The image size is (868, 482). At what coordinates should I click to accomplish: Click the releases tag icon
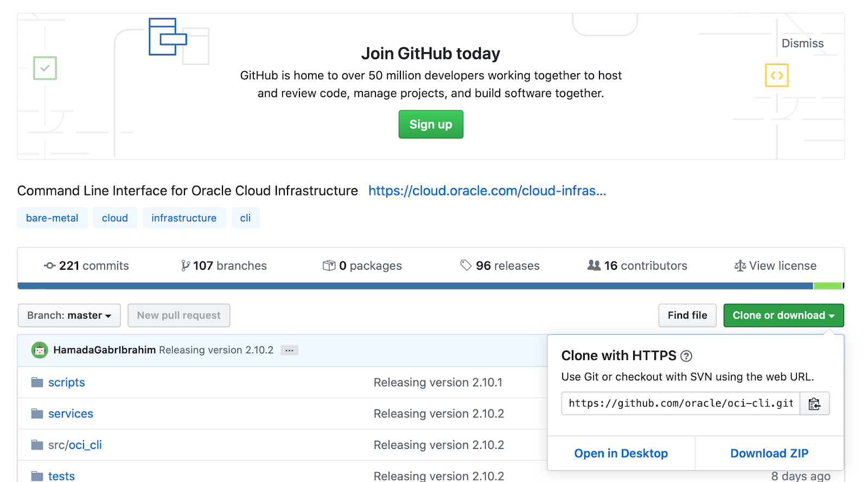tap(466, 265)
